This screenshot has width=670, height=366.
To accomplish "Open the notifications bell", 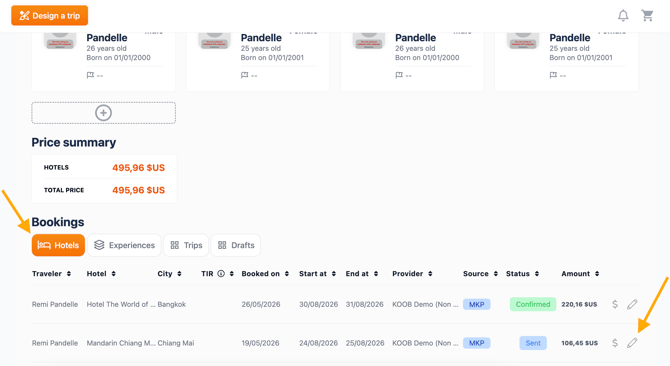I will click(x=623, y=16).
